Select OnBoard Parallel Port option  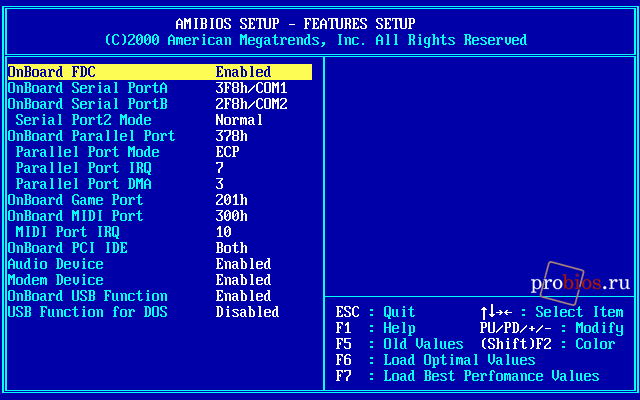[x=91, y=136]
